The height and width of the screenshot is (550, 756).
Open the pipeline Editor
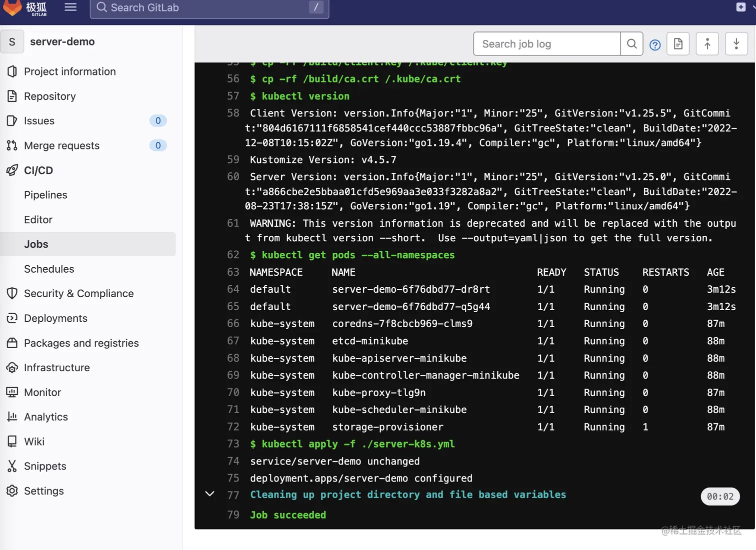[x=38, y=220]
